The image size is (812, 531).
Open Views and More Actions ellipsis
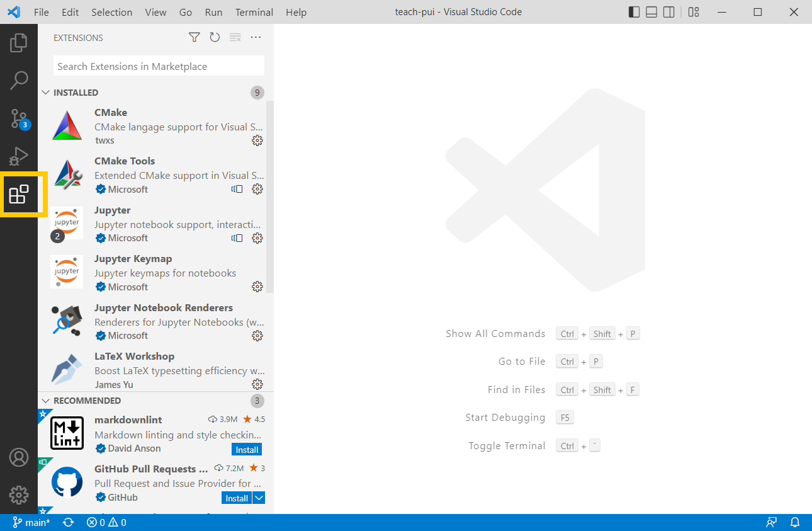pyautogui.click(x=256, y=38)
